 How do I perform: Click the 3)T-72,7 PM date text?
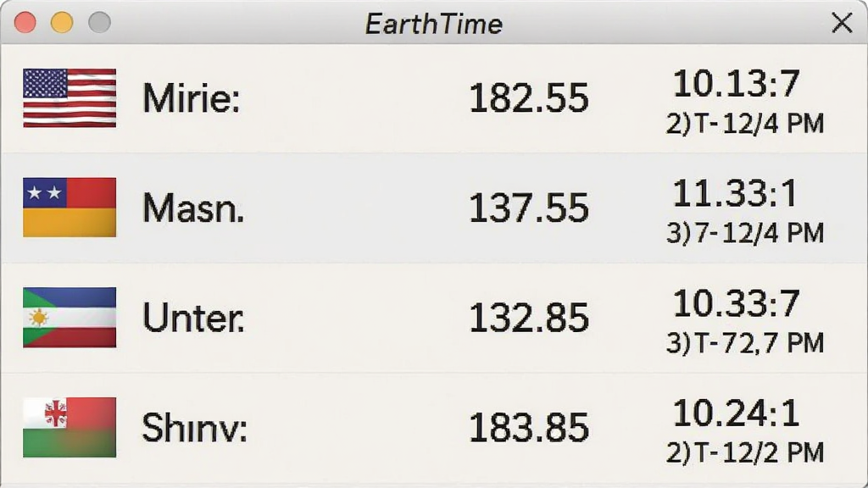click(745, 343)
